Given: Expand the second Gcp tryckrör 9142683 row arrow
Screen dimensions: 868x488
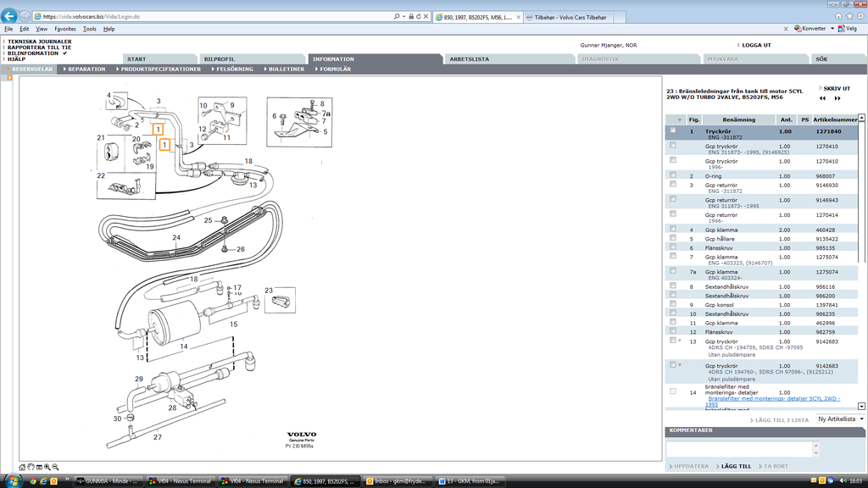Looking at the screenshot, I should click(680, 365).
